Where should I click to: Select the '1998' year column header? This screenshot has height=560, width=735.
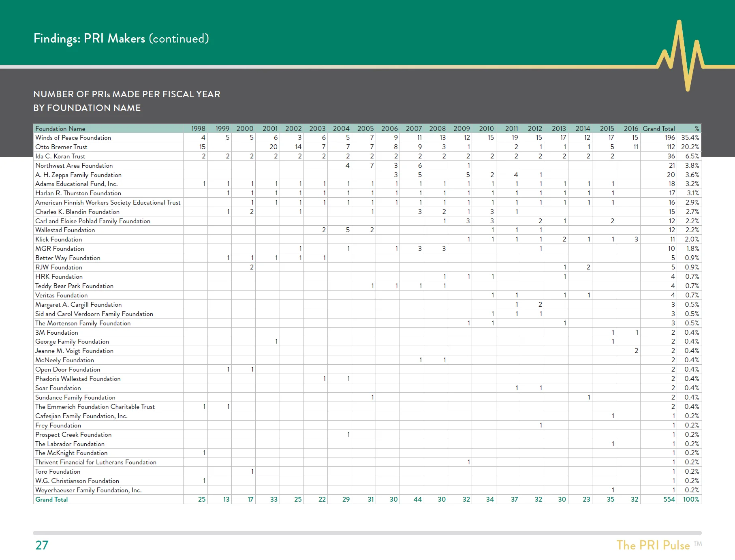[198, 128]
